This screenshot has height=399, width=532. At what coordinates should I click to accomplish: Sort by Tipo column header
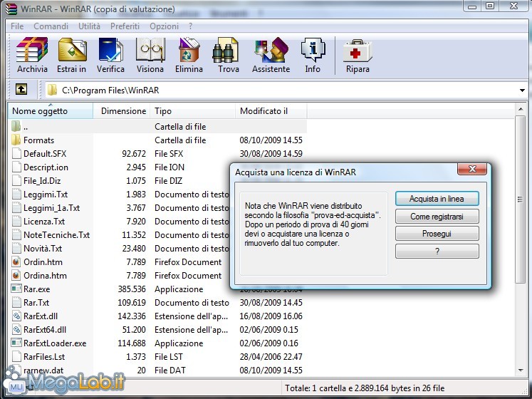(192, 110)
